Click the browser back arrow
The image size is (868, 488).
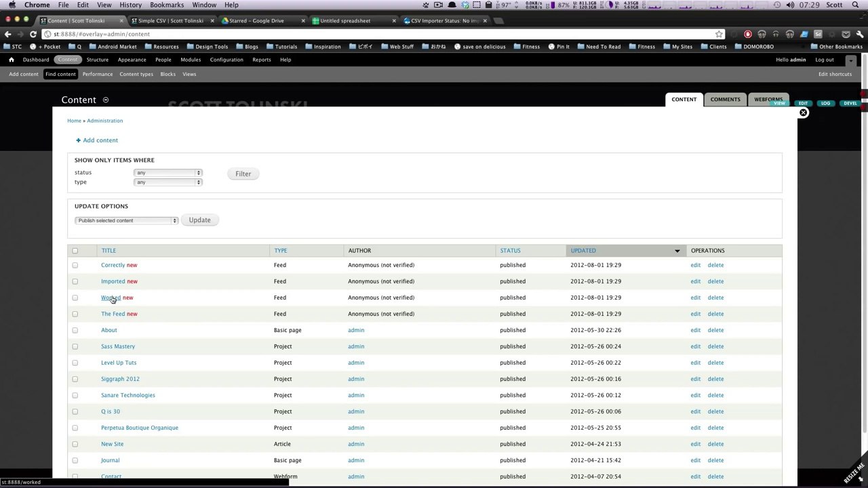[x=8, y=34]
